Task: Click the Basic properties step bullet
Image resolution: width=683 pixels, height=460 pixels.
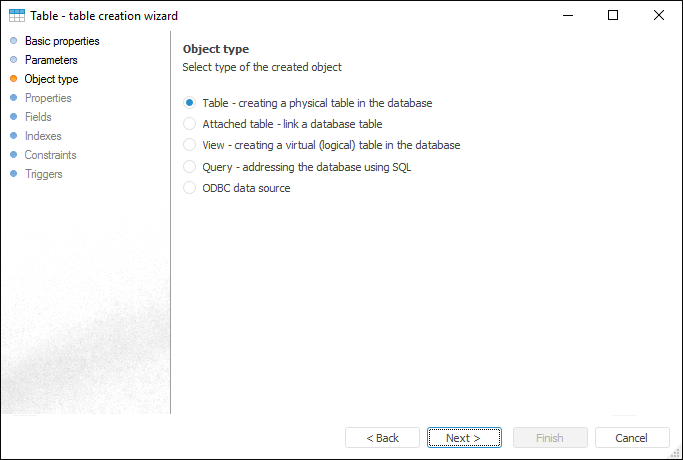Action: 13,41
